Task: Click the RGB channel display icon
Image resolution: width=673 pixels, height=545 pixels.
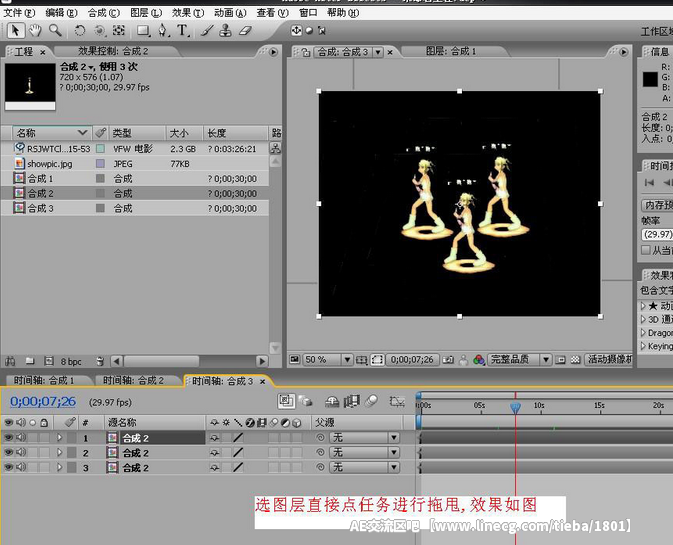Action: (x=479, y=360)
